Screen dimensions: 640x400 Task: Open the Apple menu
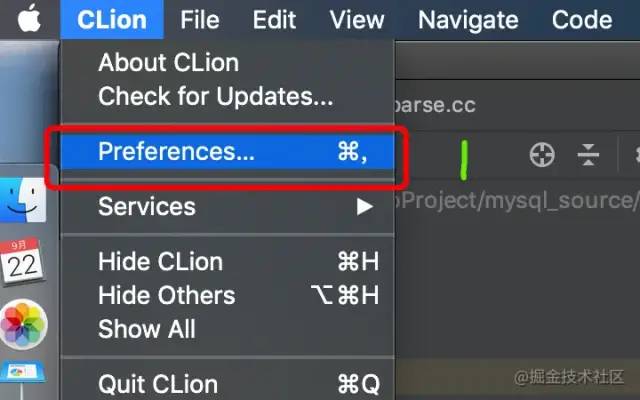click(x=29, y=19)
